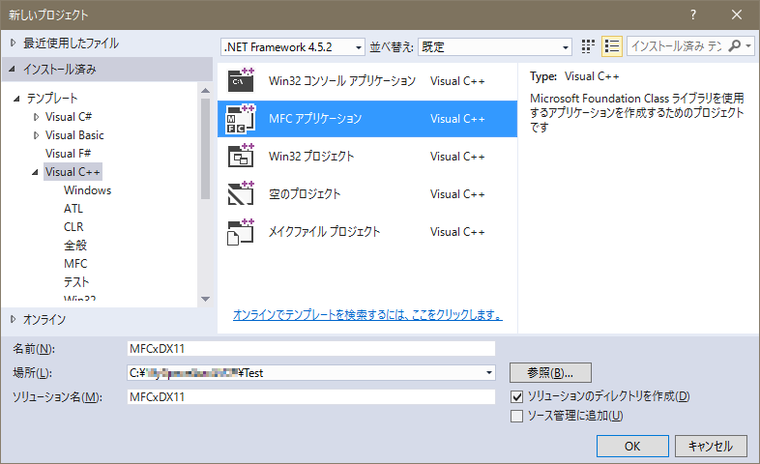Click the 名前 project name field

pos(311,349)
